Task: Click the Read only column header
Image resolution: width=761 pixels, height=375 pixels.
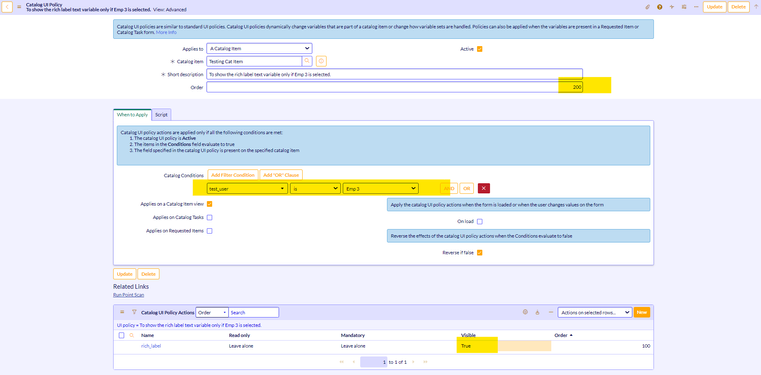Action: 239,335
